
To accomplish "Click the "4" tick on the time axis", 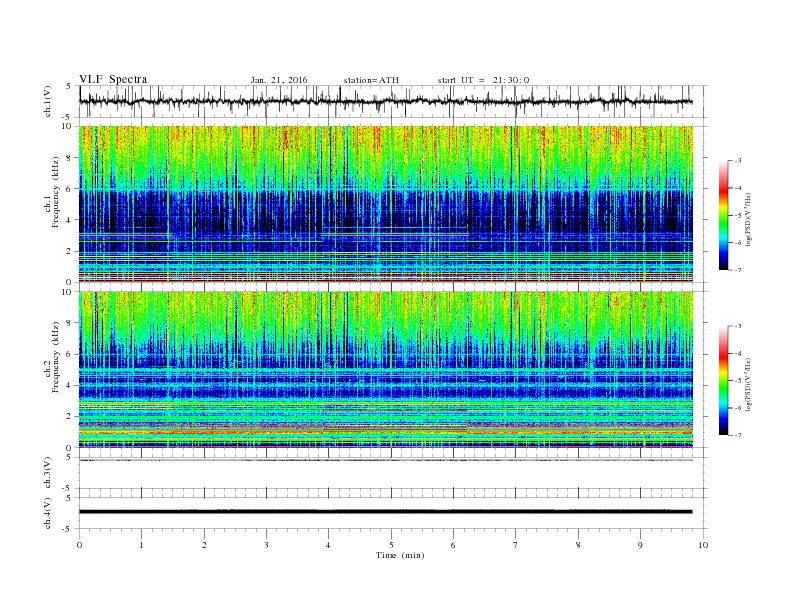I will point(328,545).
